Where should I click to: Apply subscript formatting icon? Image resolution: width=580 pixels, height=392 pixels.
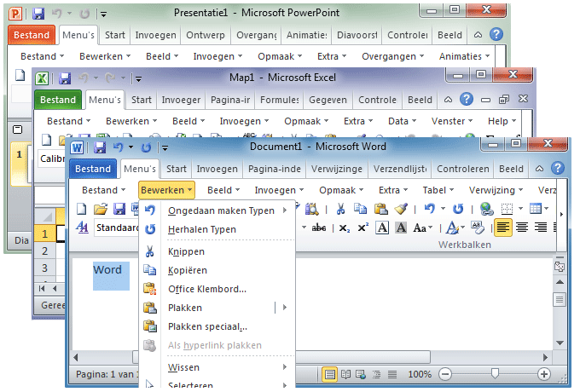point(344,228)
